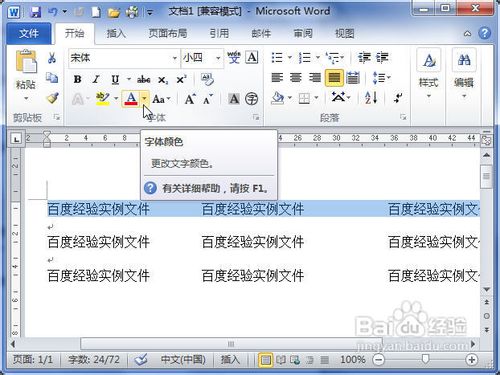The image size is (500, 375).
Task: Click the Save icon in quick access toolbar
Action: click(x=35, y=12)
